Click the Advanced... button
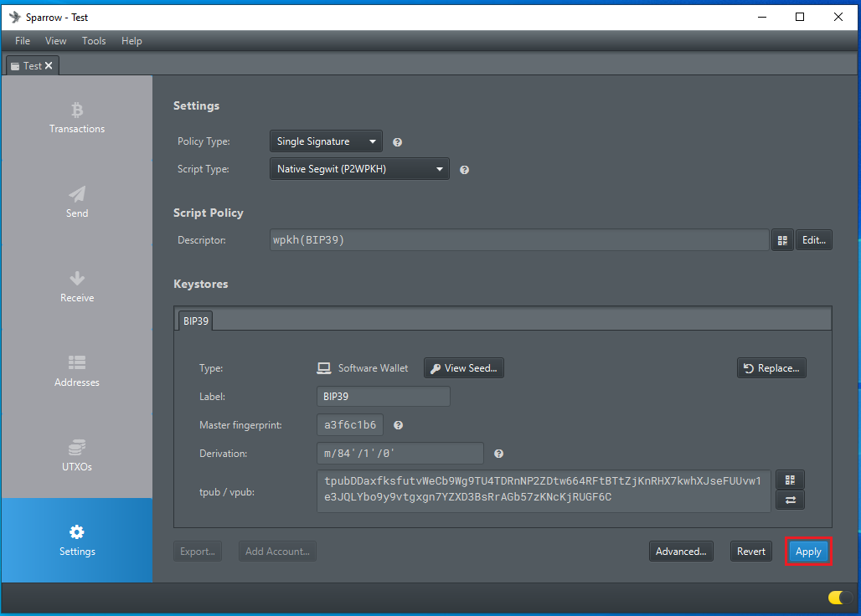 (681, 552)
